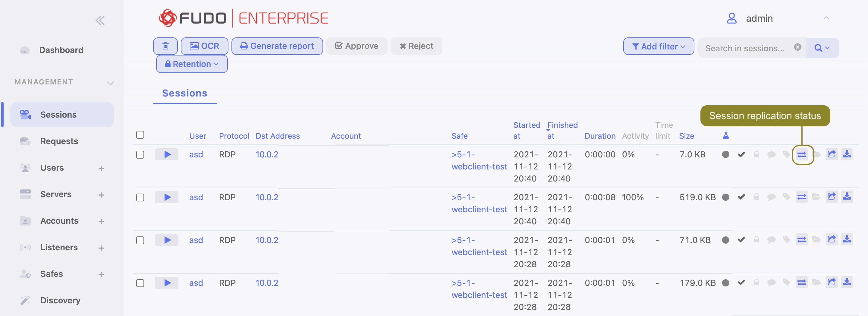
Task: Play the 7.0 KB session recording
Action: point(166,154)
